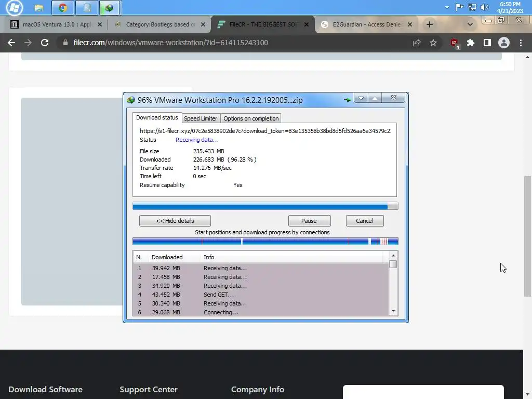The image size is (532, 399).
Task: Close the E2Guardian tab
Action: pos(410,24)
